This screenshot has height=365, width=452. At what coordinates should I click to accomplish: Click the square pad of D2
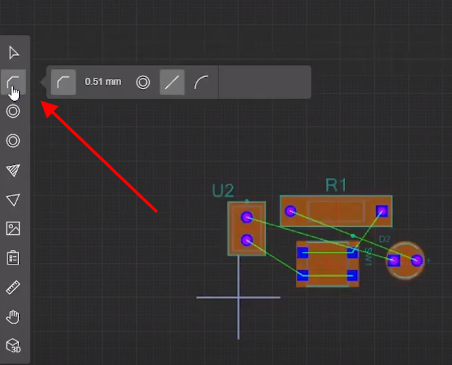point(394,260)
